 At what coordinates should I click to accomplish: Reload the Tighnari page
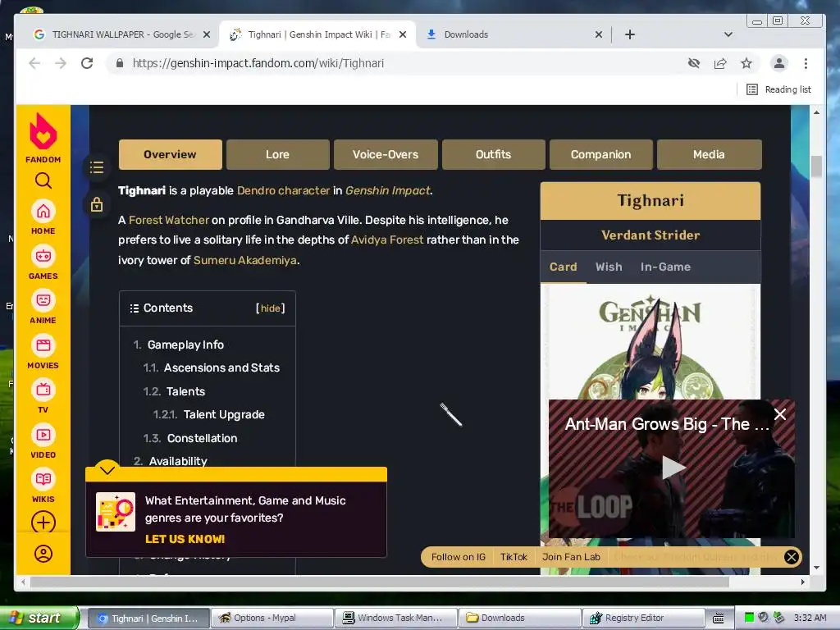click(87, 63)
